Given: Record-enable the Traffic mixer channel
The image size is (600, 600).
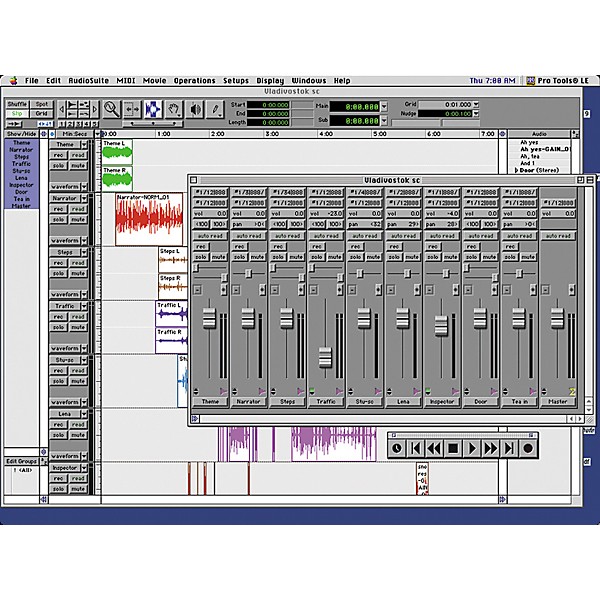Looking at the screenshot, I should (316, 247).
